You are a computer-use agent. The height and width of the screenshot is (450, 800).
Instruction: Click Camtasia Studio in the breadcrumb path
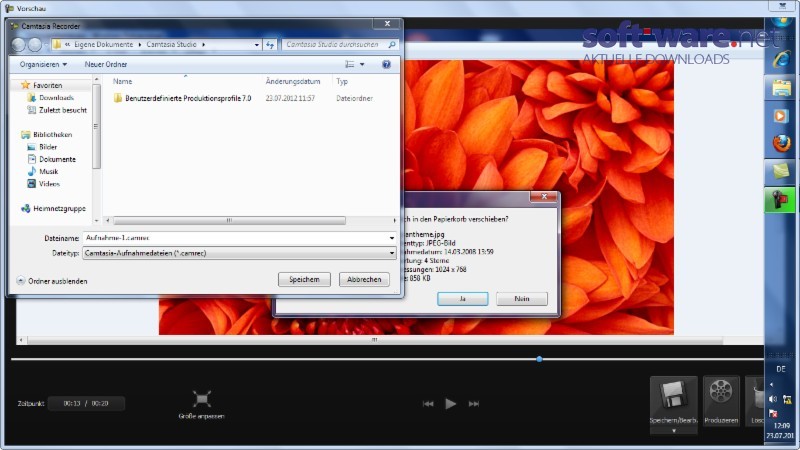171,44
